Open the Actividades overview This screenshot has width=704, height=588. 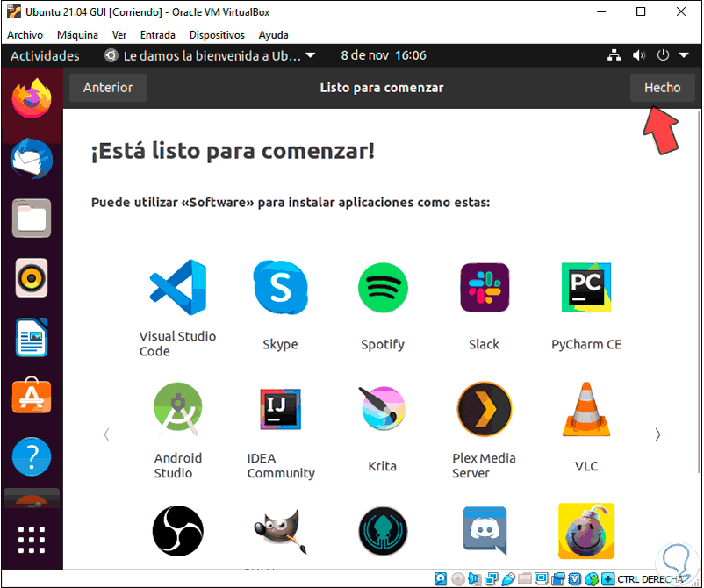tap(45, 55)
